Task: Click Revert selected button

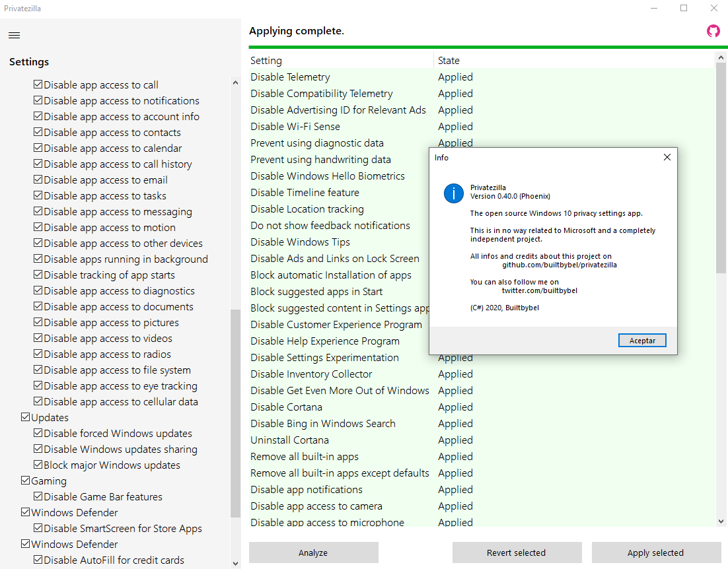Action: 517,552
